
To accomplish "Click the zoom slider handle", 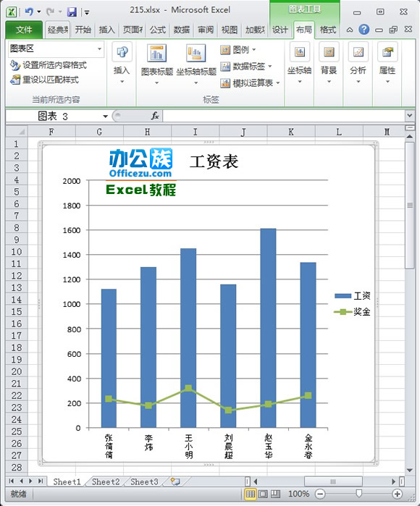I will 358,494.
